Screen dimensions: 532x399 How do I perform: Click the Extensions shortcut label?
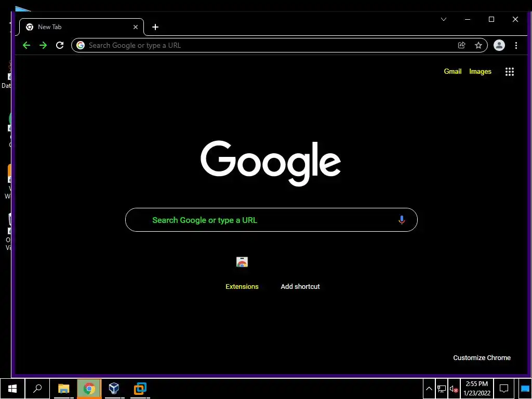click(x=242, y=287)
